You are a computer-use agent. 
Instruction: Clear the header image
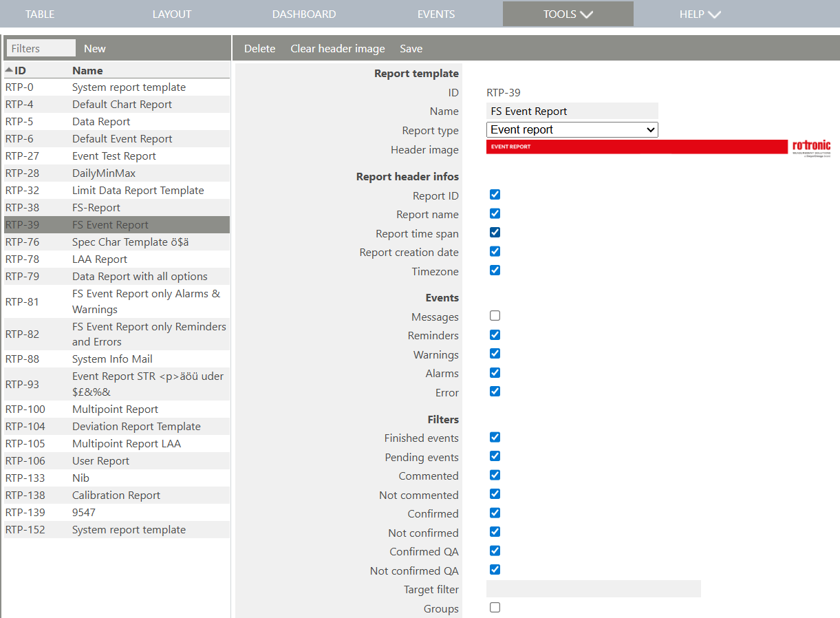(x=337, y=48)
